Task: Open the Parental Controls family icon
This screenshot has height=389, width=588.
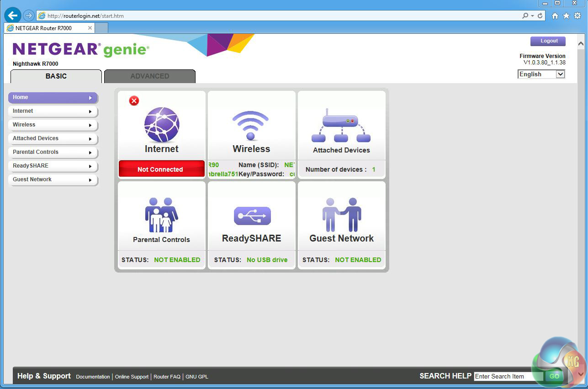Action: [x=162, y=215]
